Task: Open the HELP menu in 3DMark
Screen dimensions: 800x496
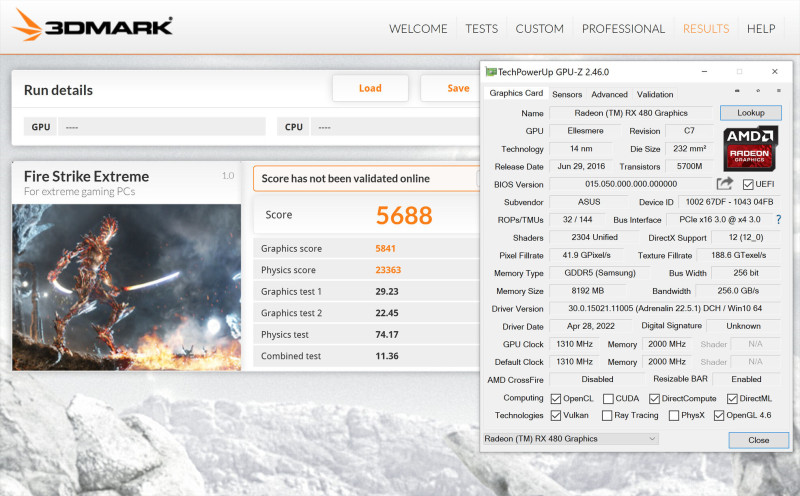Action: [761, 29]
